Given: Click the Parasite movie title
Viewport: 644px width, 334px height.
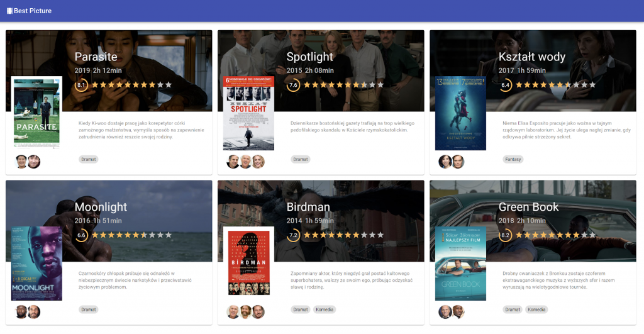Looking at the screenshot, I should tap(96, 57).
